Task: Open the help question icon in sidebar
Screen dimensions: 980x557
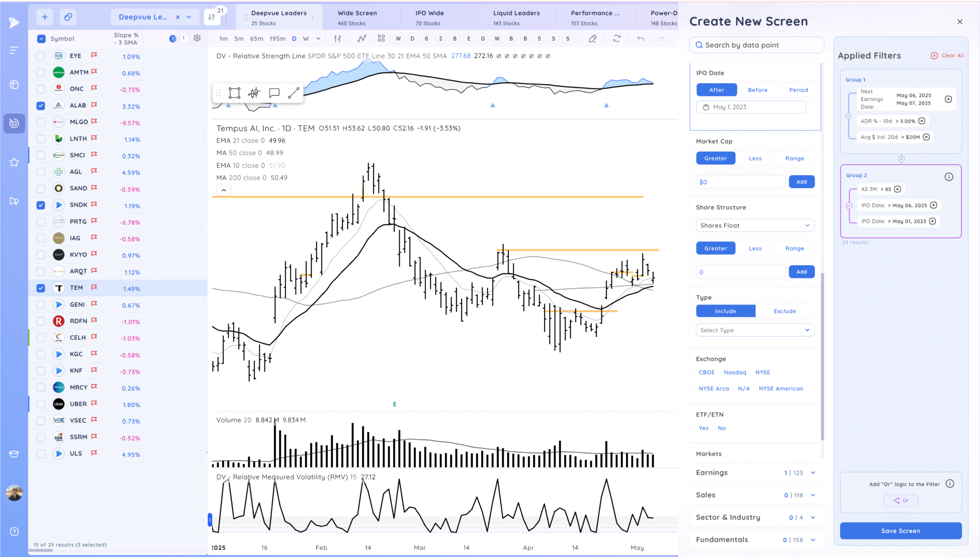Action: (14, 532)
